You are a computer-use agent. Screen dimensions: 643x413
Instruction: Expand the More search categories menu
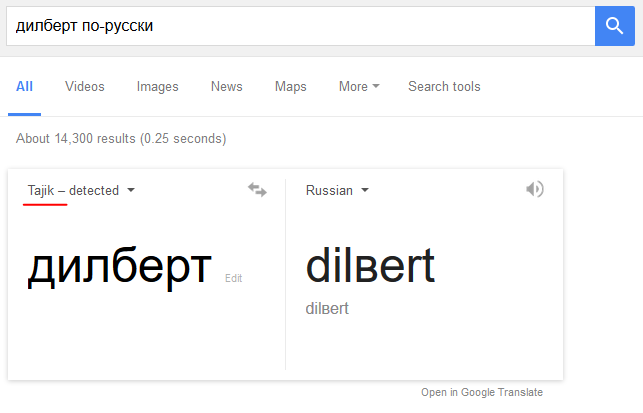(x=359, y=87)
